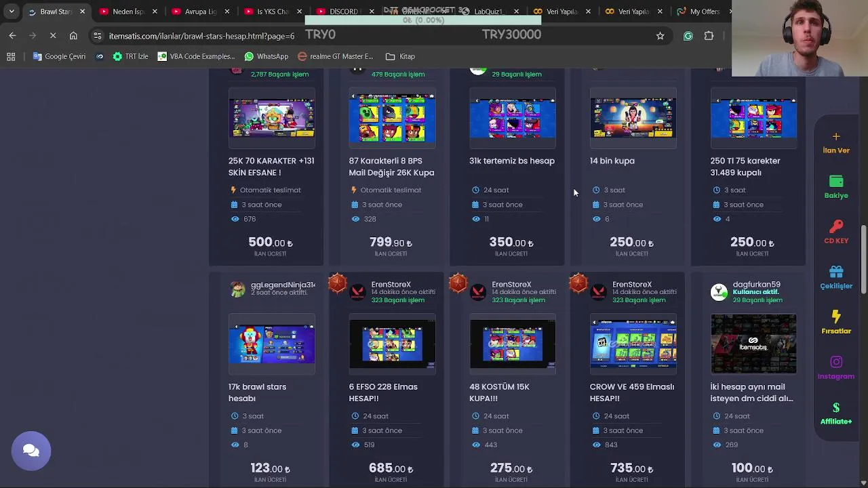Image resolution: width=868 pixels, height=488 pixels.
Task: Open realme GT Master bookmark
Action: (335, 56)
